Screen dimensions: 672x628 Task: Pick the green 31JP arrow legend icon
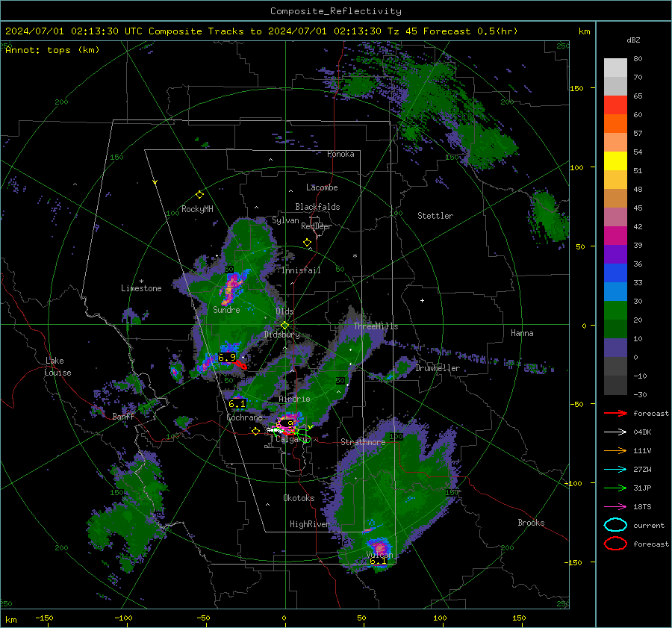tap(615, 488)
